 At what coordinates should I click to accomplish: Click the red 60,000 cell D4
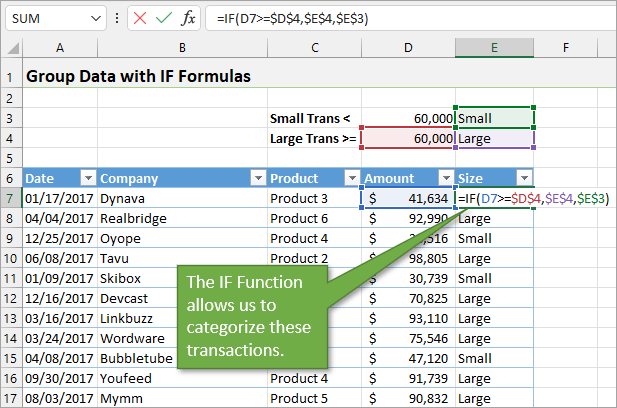coord(407,139)
